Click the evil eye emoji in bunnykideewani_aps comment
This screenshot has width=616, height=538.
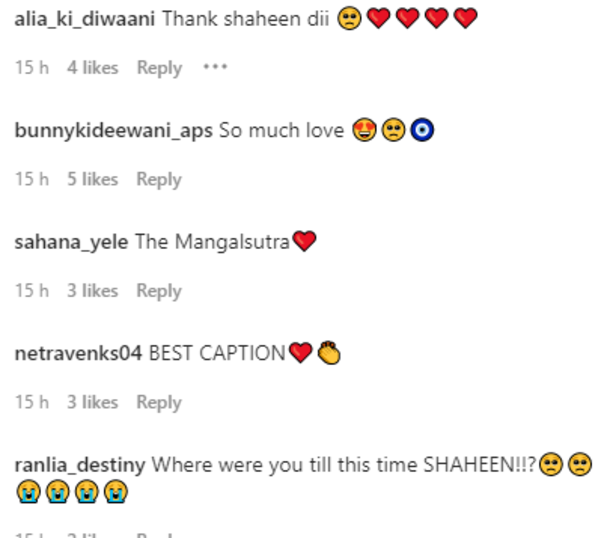(x=422, y=130)
